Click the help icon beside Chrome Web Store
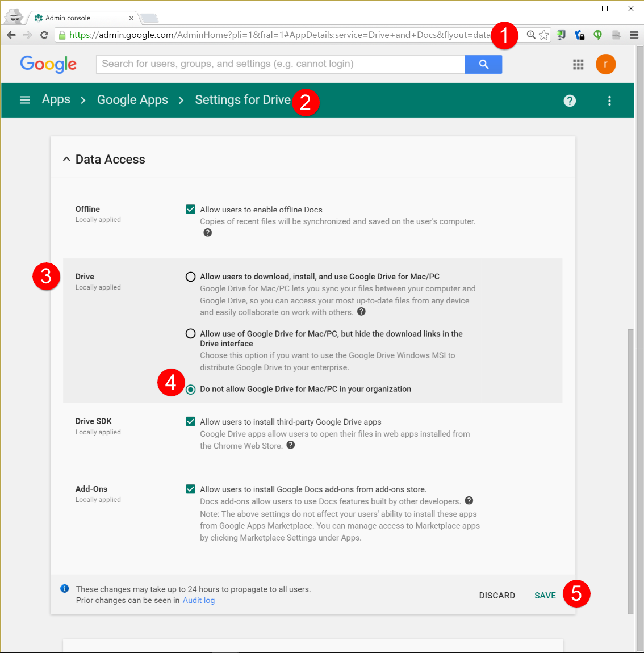The image size is (644, 653). click(x=291, y=445)
